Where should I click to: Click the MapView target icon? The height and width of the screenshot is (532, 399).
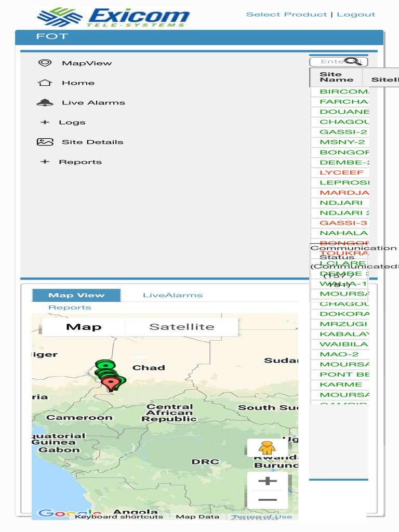pos(45,63)
